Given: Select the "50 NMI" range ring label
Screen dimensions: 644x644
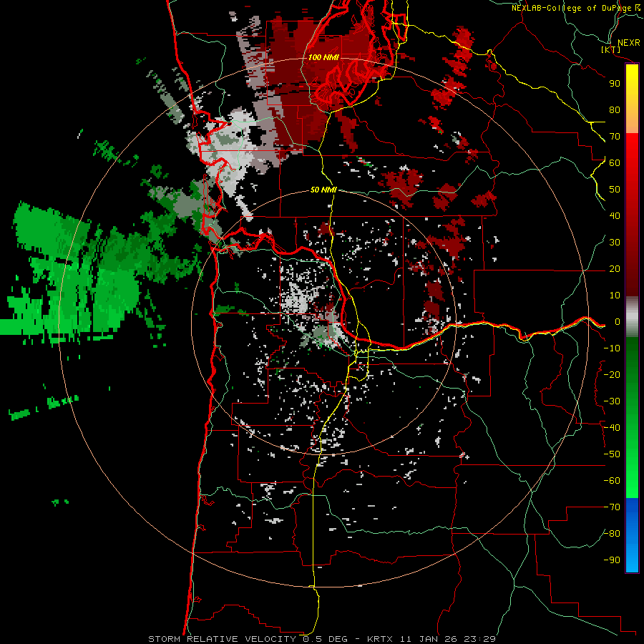Looking at the screenshot, I should (323, 190).
